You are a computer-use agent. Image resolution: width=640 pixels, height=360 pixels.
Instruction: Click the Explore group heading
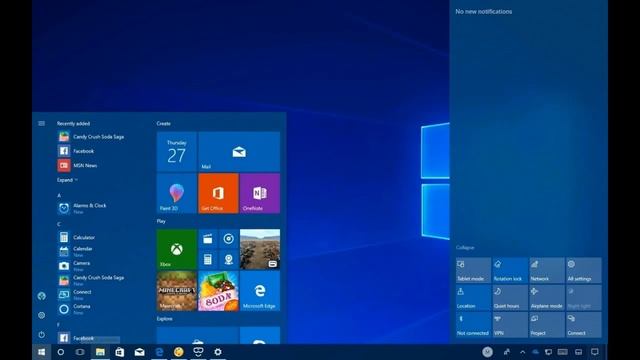tap(164, 318)
